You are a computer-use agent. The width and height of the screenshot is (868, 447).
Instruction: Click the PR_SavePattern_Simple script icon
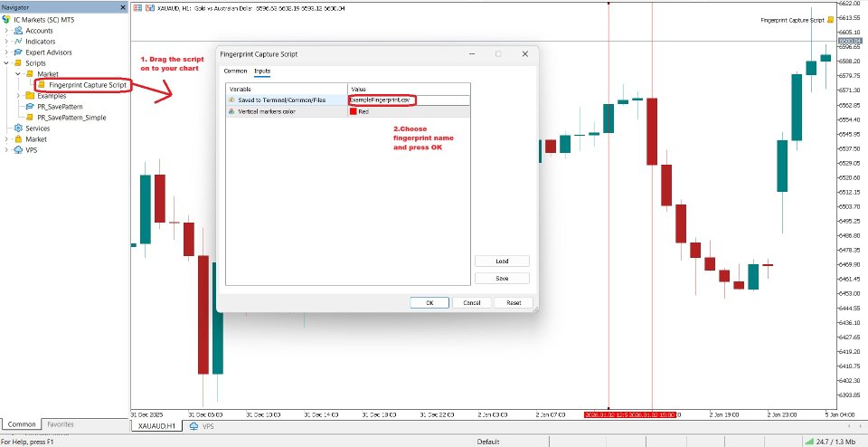(30, 118)
